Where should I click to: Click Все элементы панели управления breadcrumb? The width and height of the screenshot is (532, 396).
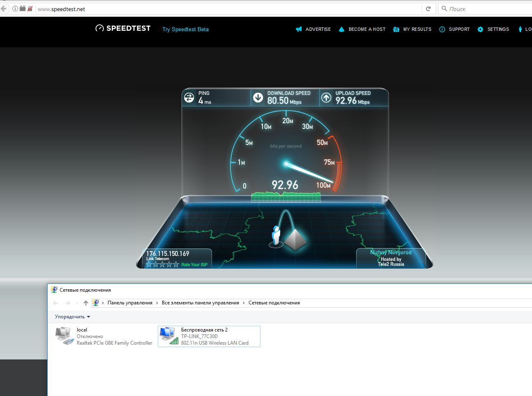click(200, 303)
